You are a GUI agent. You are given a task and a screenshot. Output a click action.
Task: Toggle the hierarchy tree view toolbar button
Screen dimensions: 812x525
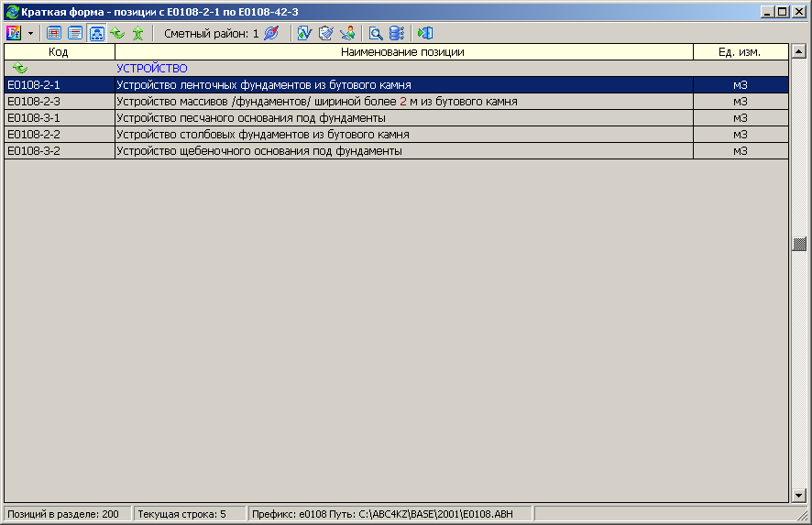coord(97,33)
